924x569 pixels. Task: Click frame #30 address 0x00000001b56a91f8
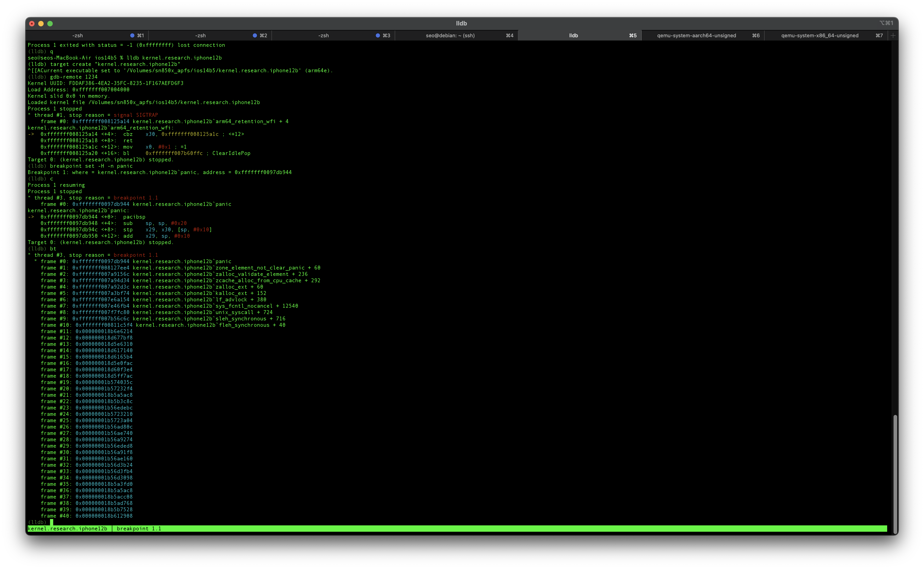pyautogui.click(x=104, y=452)
